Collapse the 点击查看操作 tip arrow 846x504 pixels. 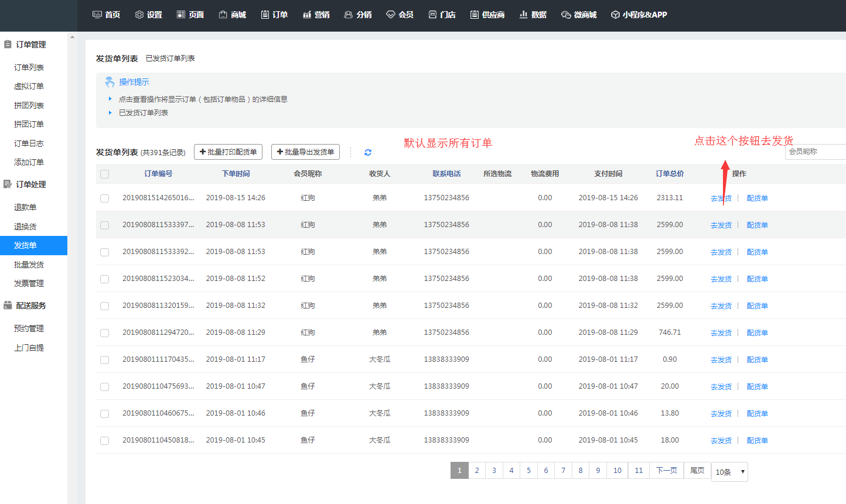pyautogui.click(x=110, y=99)
